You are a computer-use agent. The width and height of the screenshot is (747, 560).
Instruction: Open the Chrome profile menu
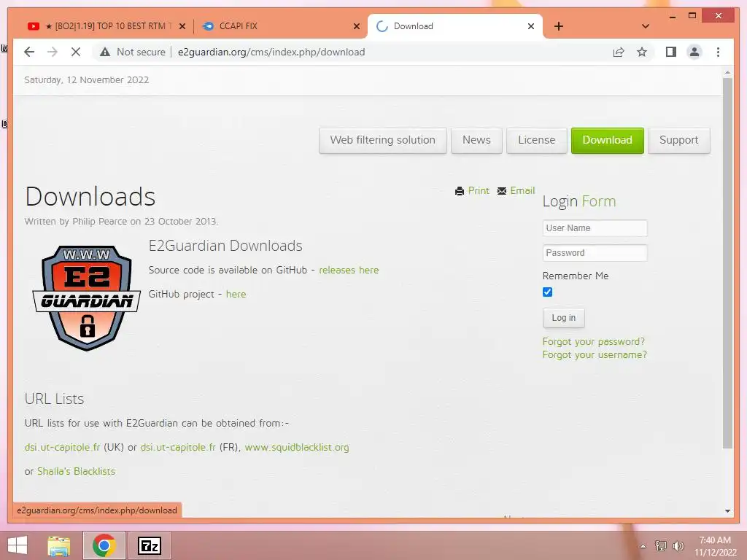[694, 52]
